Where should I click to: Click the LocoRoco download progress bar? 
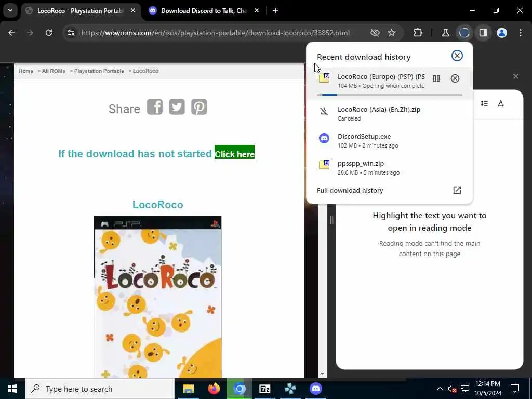(390, 95)
